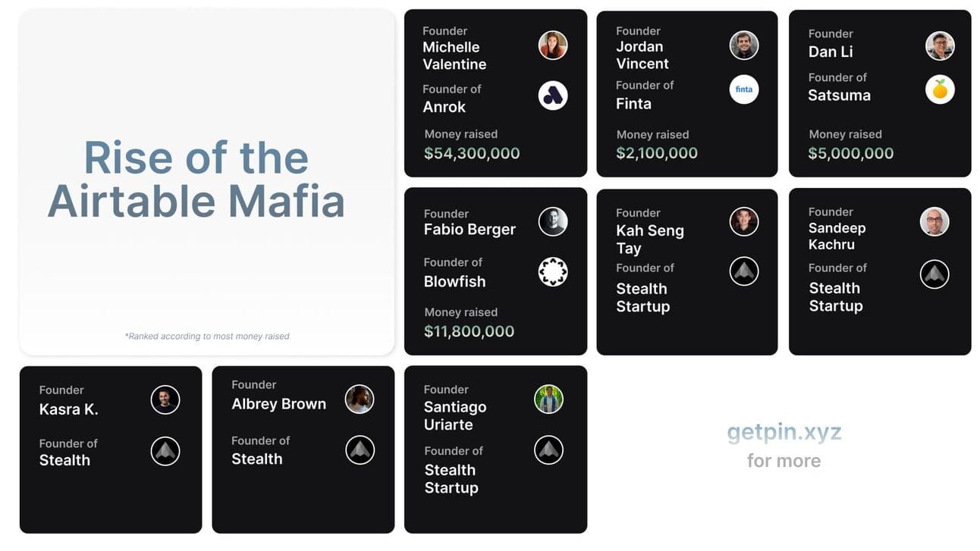This screenshot has height=551, width=980.
Task: Click the Satsuma orange logo icon
Action: pyautogui.click(x=940, y=89)
